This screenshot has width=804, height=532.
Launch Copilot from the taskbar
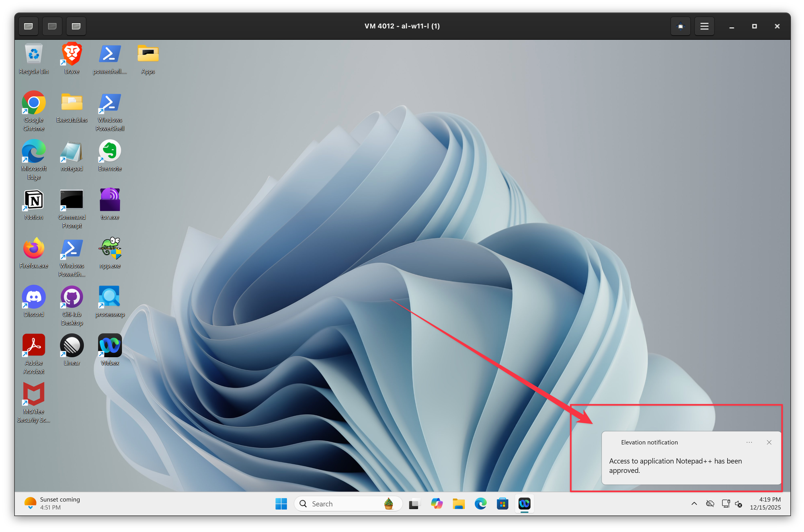(437, 503)
